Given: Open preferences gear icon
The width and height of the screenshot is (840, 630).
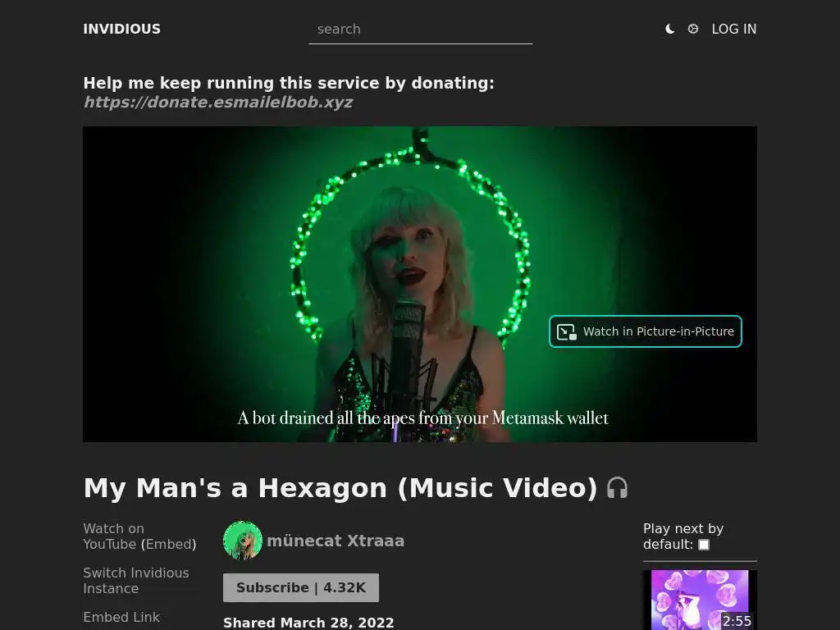Looking at the screenshot, I should coord(692,29).
